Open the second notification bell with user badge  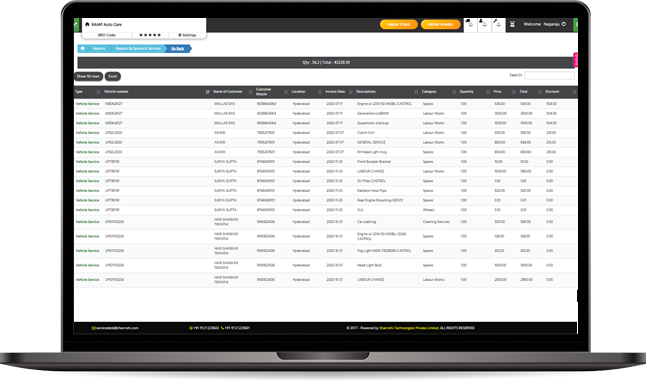484,24
